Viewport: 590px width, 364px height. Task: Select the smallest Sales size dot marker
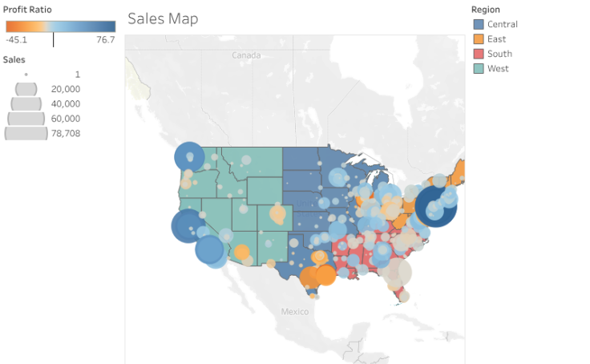26,74
